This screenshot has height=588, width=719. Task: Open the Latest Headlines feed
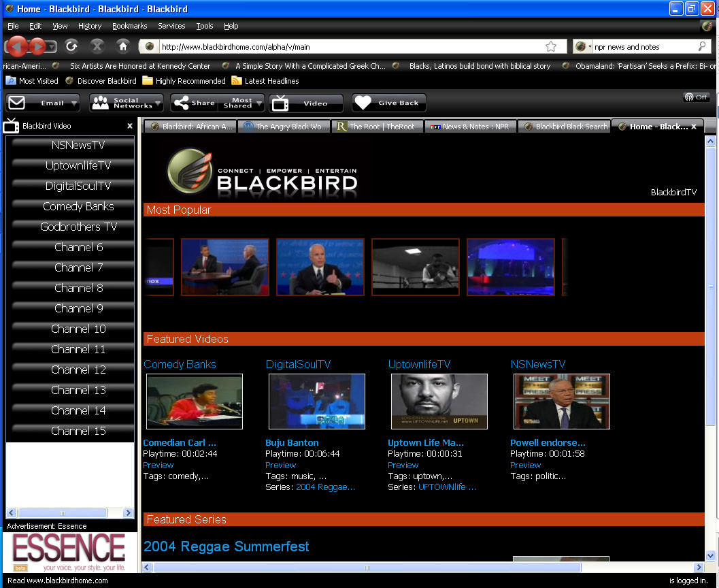pyautogui.click(x=265, y=81)
